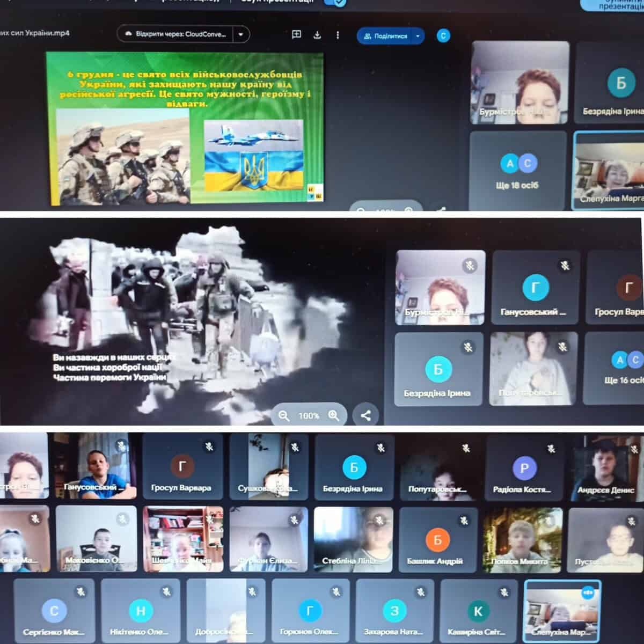Click the Поділитися share button
The width and height of the screenshot is (644, 644).
coord(385,36)
